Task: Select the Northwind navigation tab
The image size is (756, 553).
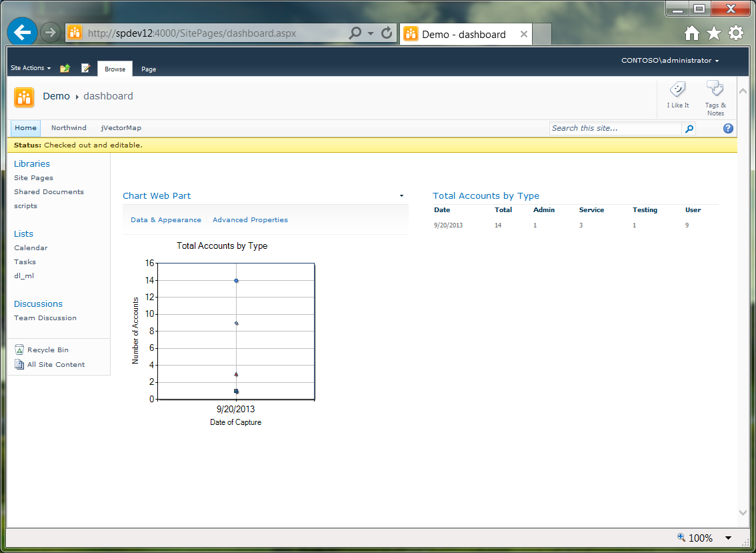Action: point(69,128)
